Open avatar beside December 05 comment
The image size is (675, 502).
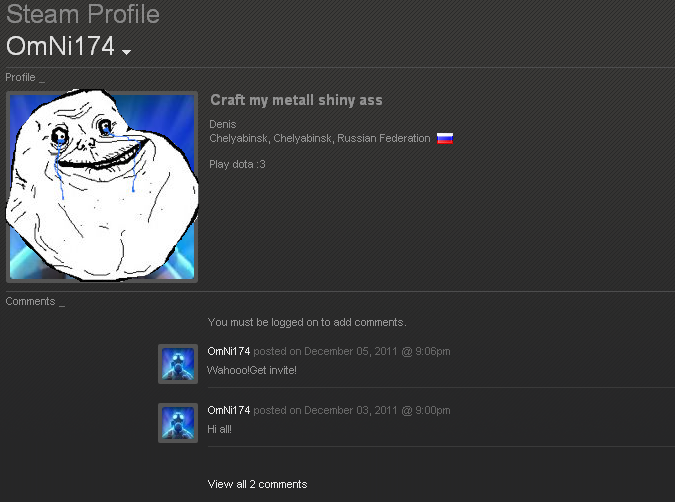(178, 364)
